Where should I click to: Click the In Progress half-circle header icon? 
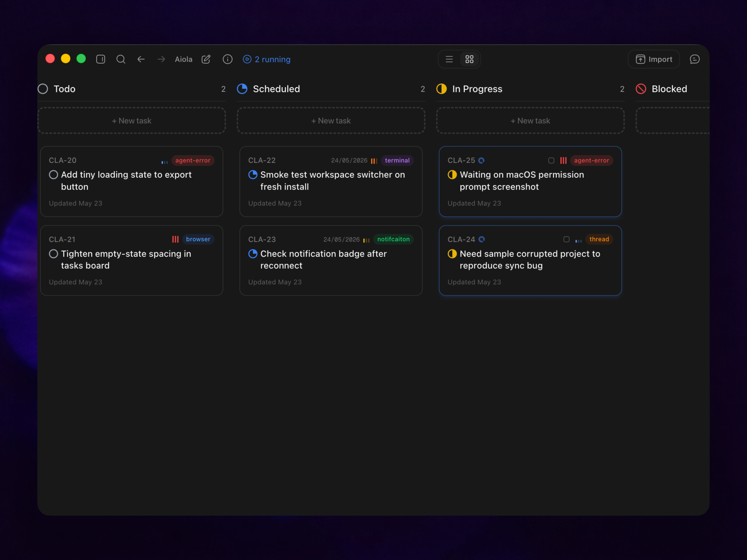[441, 89]
